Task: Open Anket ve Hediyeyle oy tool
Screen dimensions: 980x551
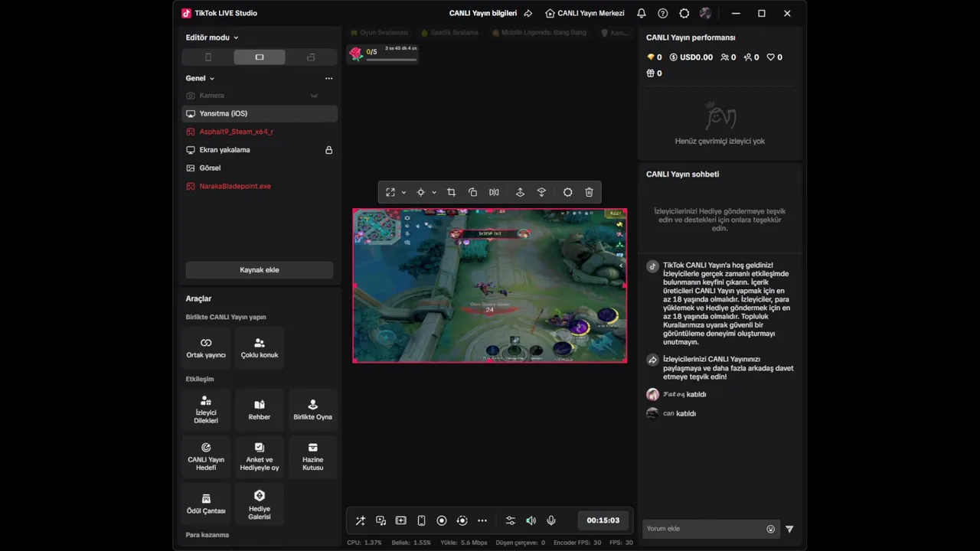Action: click(x=260, y=457)
